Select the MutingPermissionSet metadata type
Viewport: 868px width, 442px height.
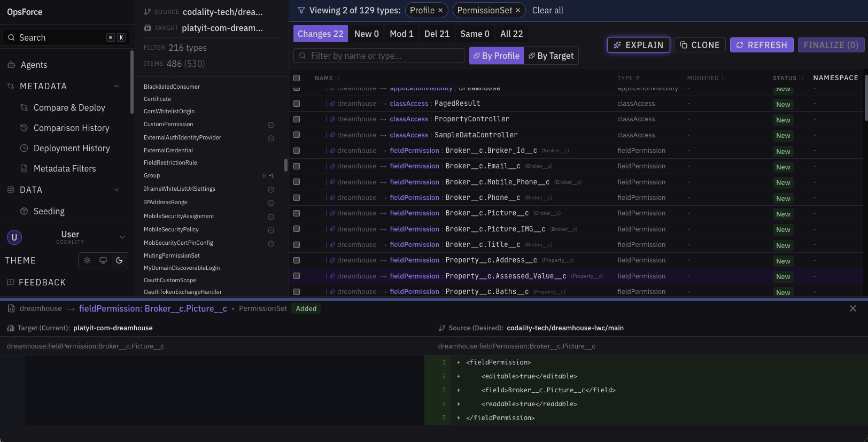[172, 255]
